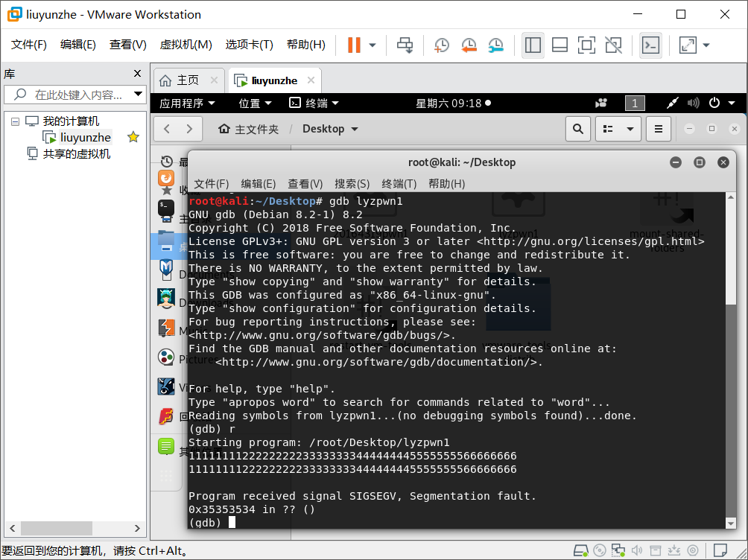The image size is (748, 560).
Task: Open VMware 选项卡(T) menu
Action: tap(249, 45)
